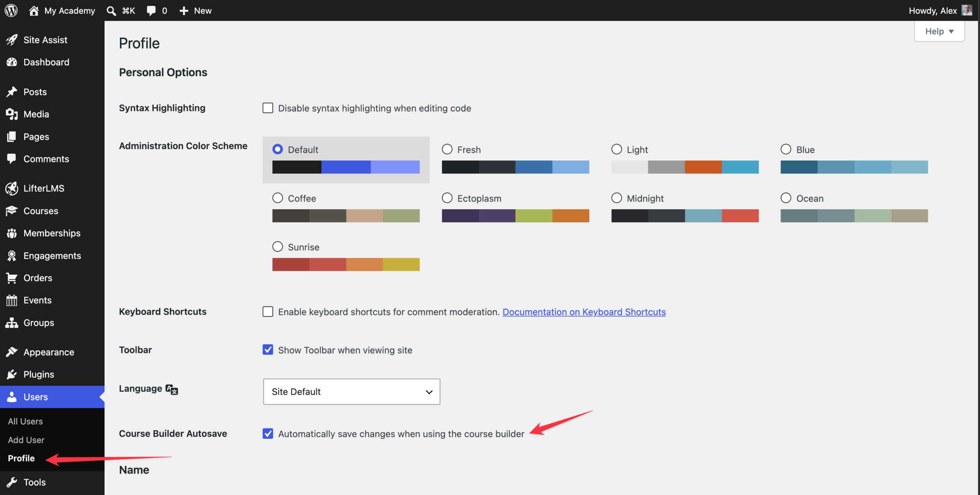Click the Language translation icon
Screen dimensions: 980x495
pos(172,389)
